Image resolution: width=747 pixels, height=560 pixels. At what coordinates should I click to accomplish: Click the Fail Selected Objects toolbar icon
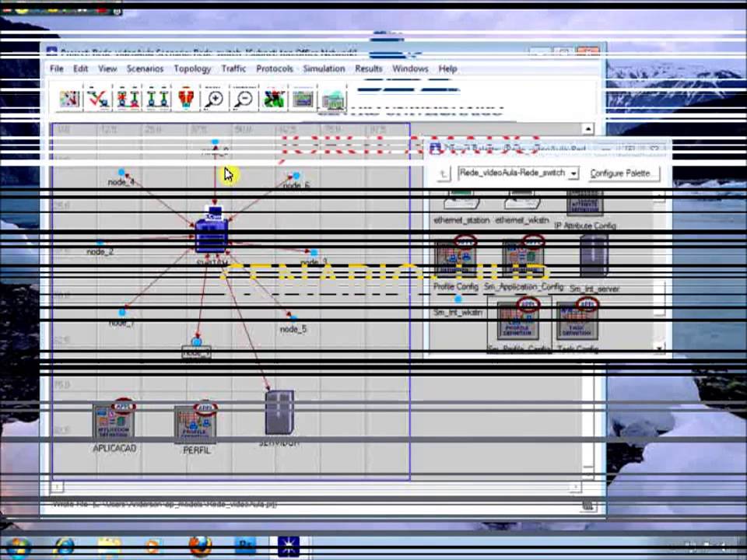click(x=128, y=99)
